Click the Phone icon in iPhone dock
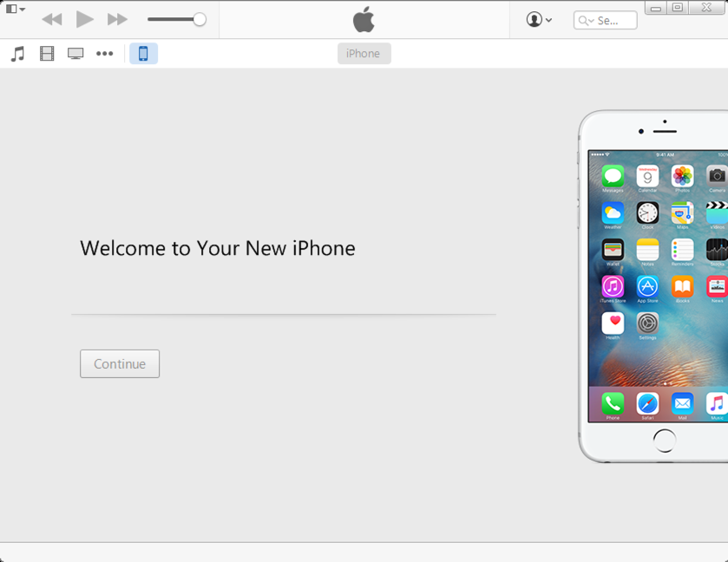This screenshot has height=562, width=728. coord(613,404)
